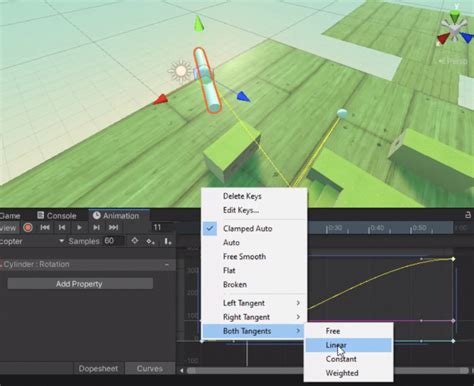This screenshot has width=474, height=386.
Task: Select Auto tangent mode
Action: 254,242
